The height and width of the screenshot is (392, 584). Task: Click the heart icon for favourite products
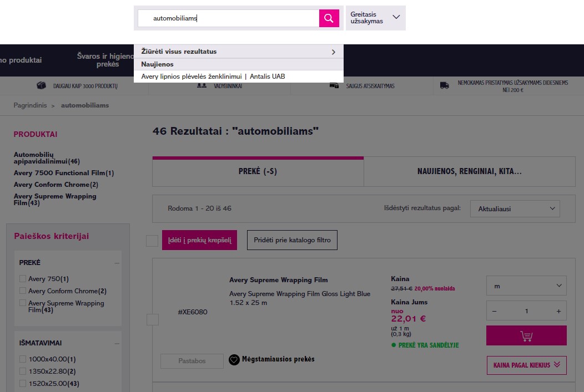point(234,360)
